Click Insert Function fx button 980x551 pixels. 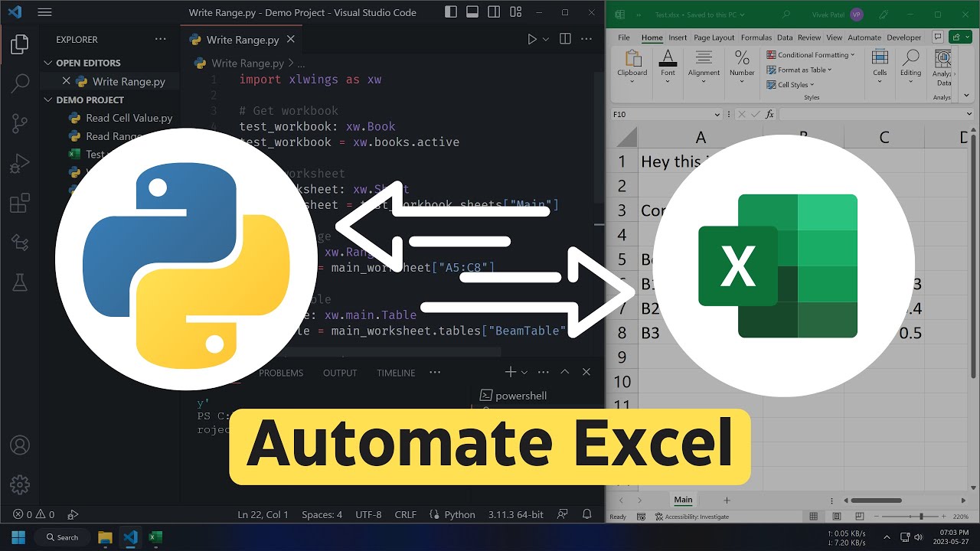(x=769, y=114)
